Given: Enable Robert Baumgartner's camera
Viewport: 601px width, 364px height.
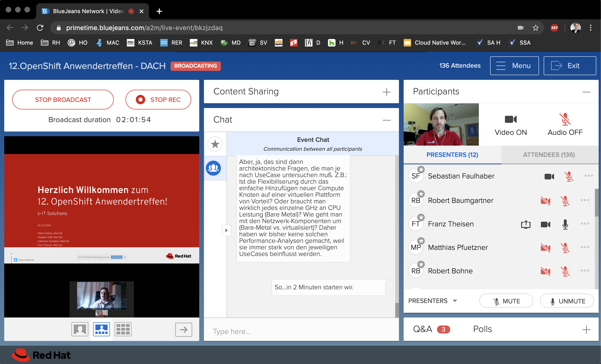Looking at the screenshot, I should pos(545,201).
